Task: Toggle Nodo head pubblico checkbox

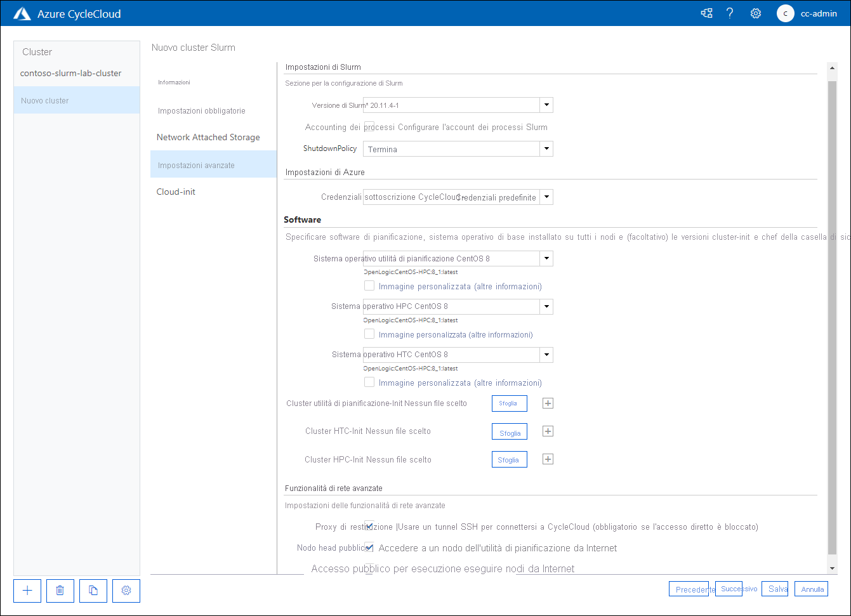Action: pyautogui.click(x=369, y=547)
